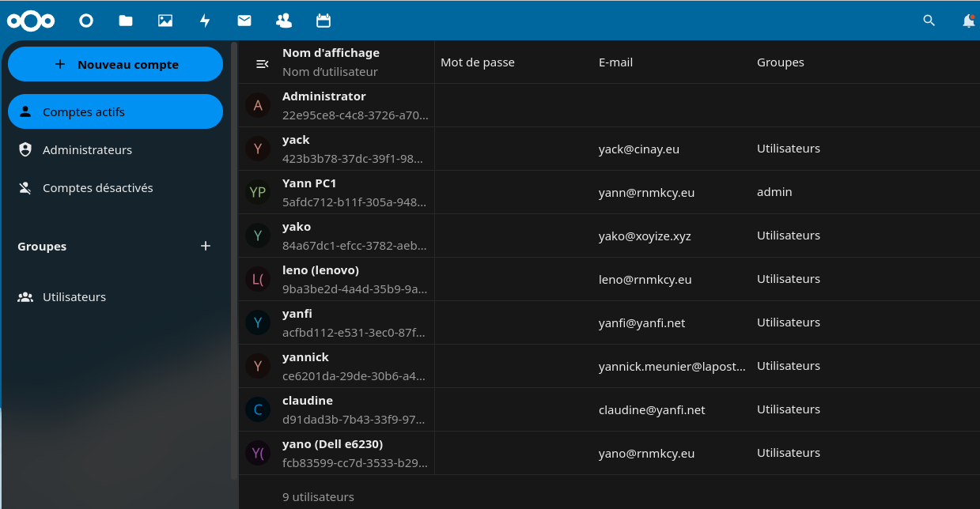Open the notifications bell
This screenshot has width=980, height=509.
tap(968, 21)
